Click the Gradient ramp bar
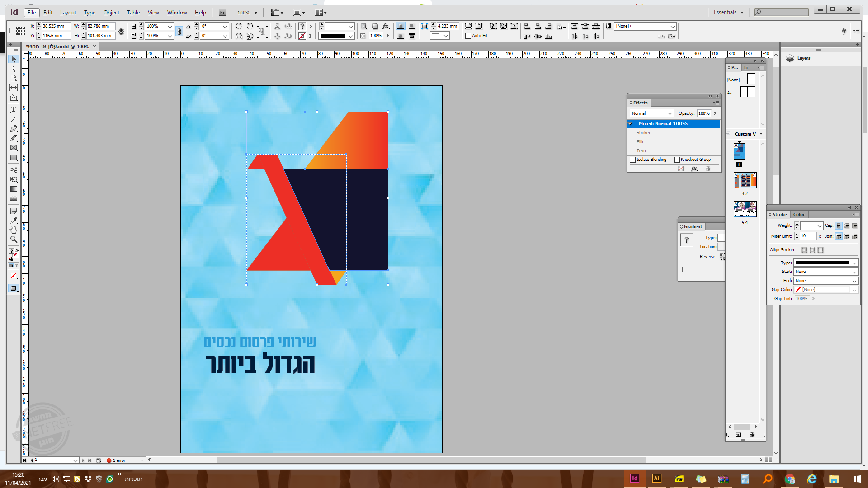 pyautogui.click(x=703, y=269)
